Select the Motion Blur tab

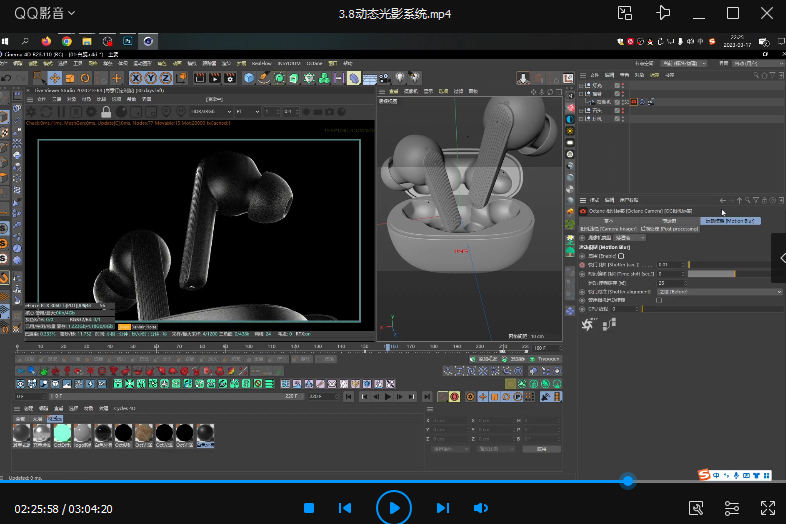tap(729, 220)
